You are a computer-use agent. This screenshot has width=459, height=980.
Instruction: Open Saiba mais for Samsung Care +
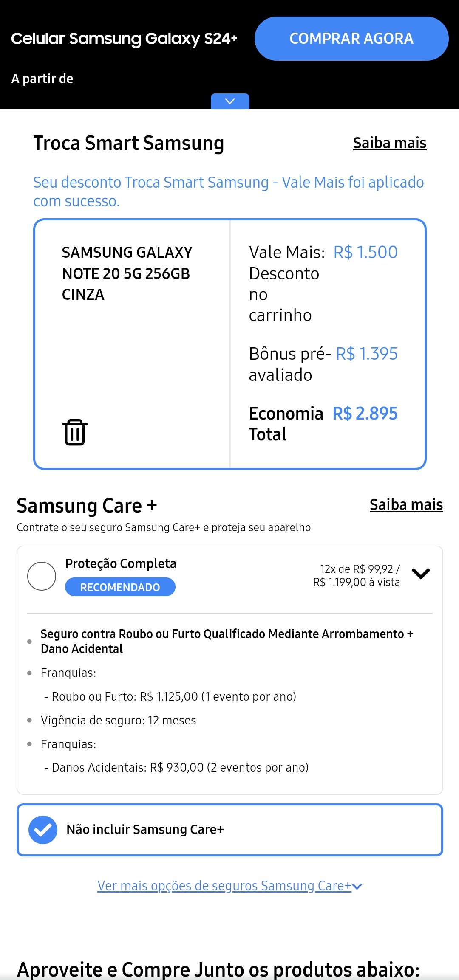pos(406,505)
